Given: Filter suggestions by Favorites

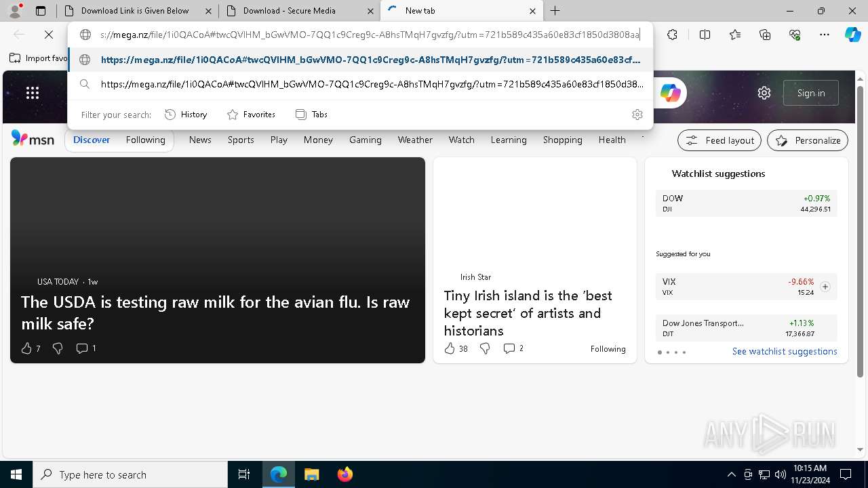Looking at the screenshot, I should point(251,115).
